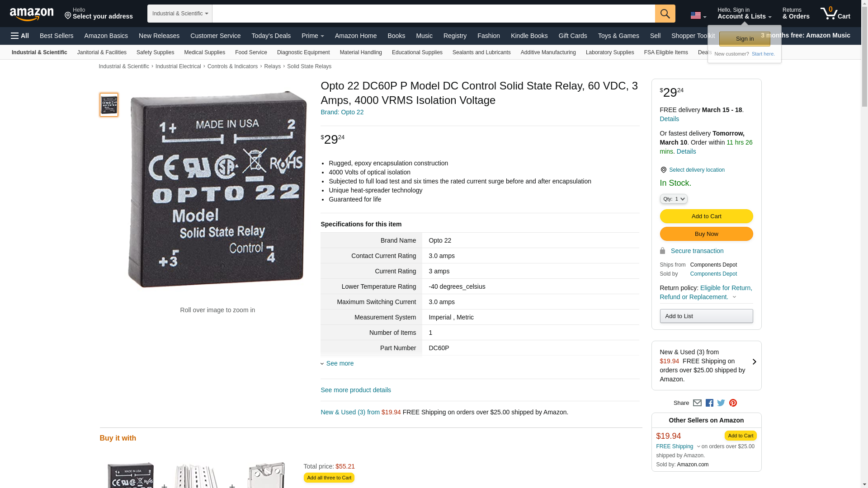The width and height of the screenshot is (868, 488).
Task: Open the All hamburger menu
Action: tap(20, 36)
